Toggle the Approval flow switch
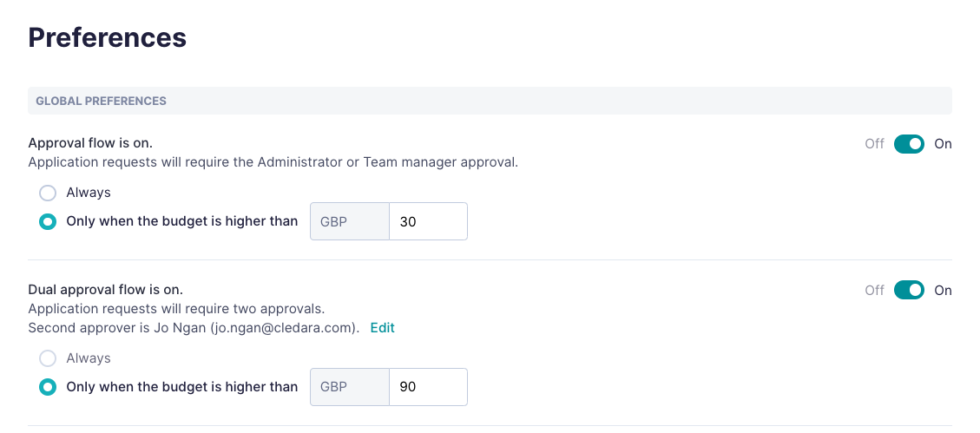The width and height of the screenshot is (980, 433). click(909, 144)
